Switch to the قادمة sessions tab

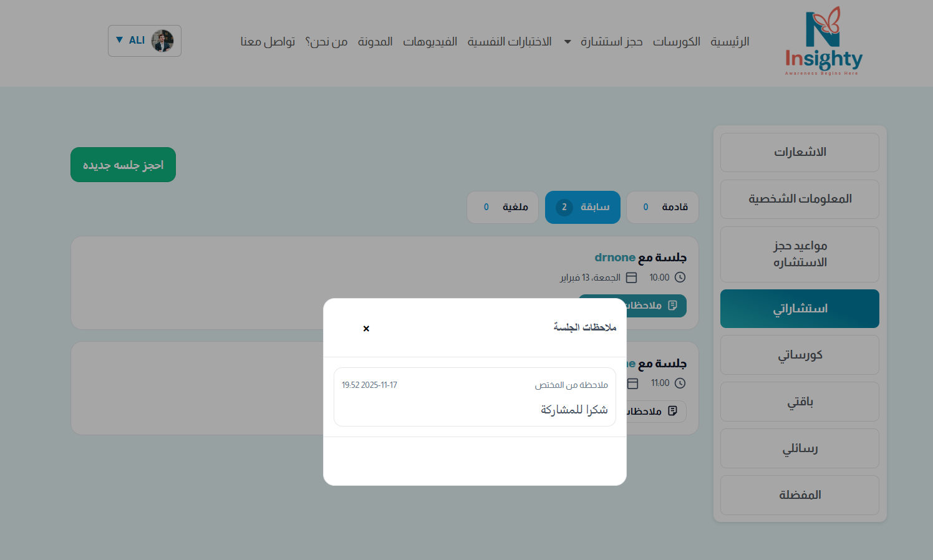tap(662, 207)
